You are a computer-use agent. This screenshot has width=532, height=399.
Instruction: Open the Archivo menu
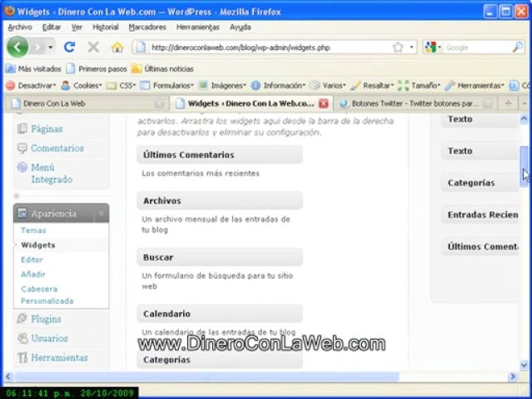(x=20, y=27)
